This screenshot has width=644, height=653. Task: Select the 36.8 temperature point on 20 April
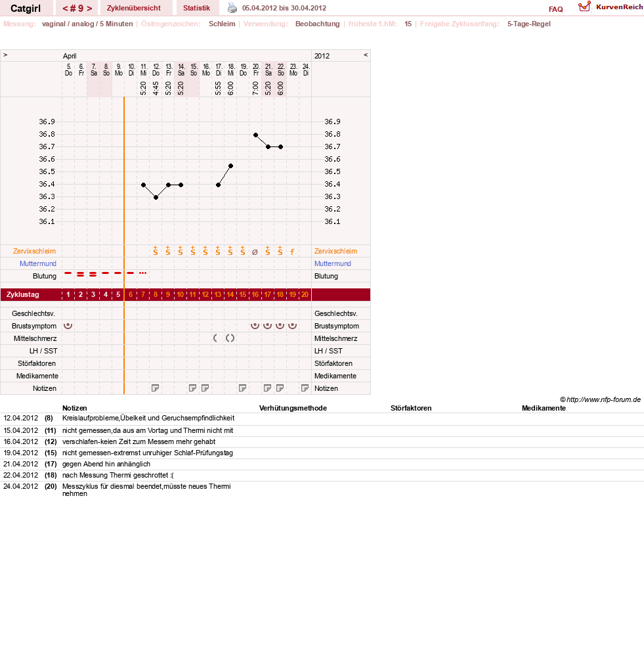point(255,135)
